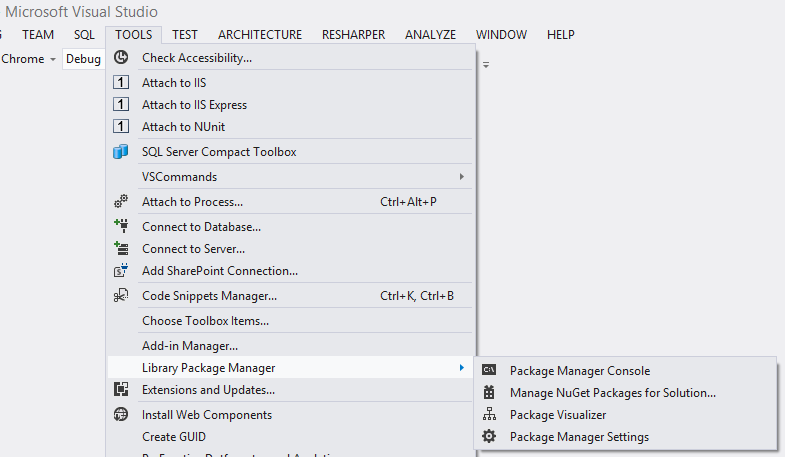Click the scissors icon for Code Snippets Manager
Image resolution: width=785 pixels, height=457 pixels.
[121, 295]
